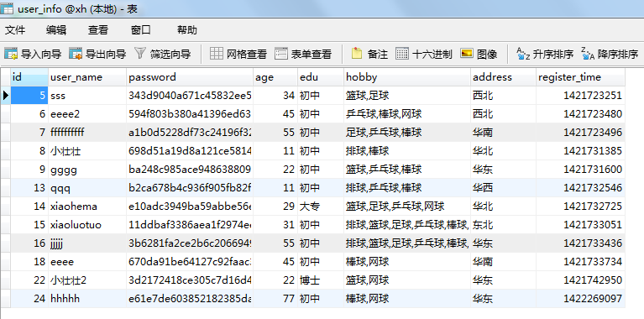Click the age cell 29
This screenshot has height=319, width=644.
[275, 207]
